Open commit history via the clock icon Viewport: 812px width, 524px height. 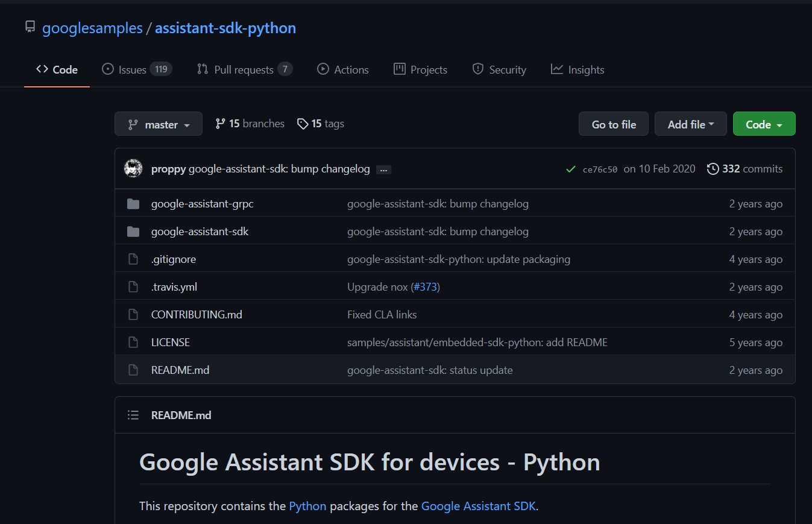(x=713, y=169)
